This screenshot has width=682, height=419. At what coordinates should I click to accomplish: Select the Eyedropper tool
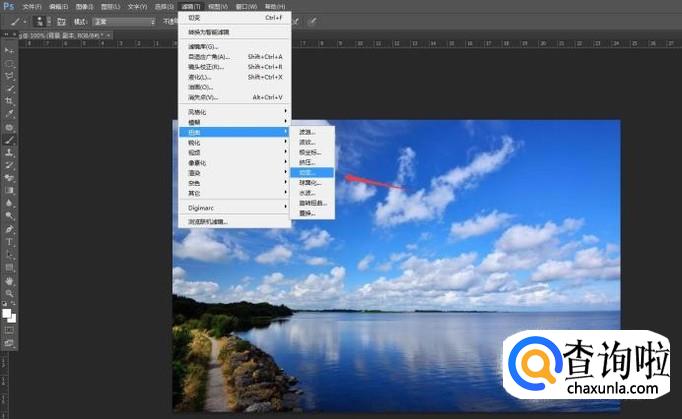click(9, 114)
